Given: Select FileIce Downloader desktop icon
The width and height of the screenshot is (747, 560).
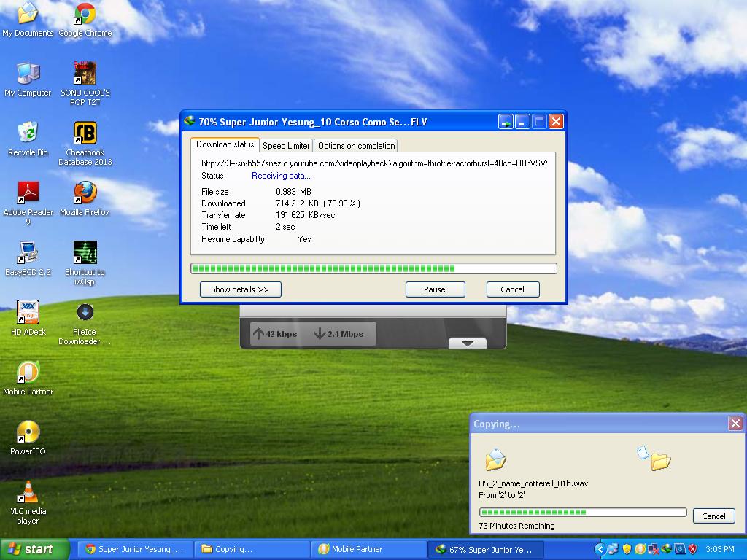Looking at the screenshot, I should point(85,323).
